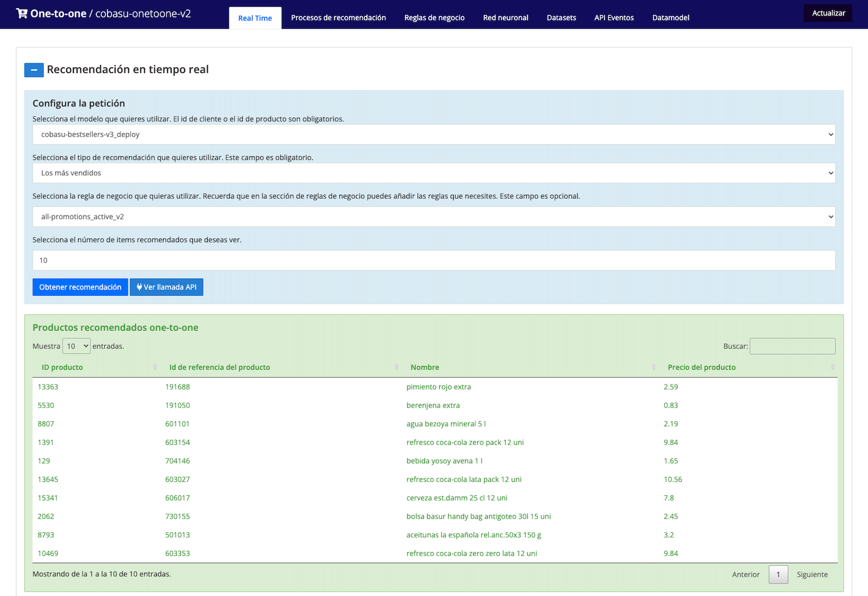Open the Datasets tab
This screenshot has height=596, width=868.
(x=561, y=18)
